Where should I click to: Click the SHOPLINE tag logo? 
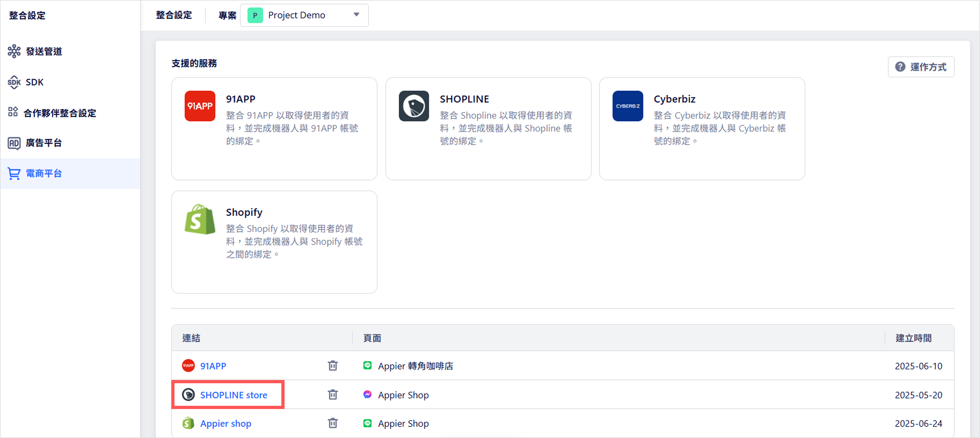[414, 106]
